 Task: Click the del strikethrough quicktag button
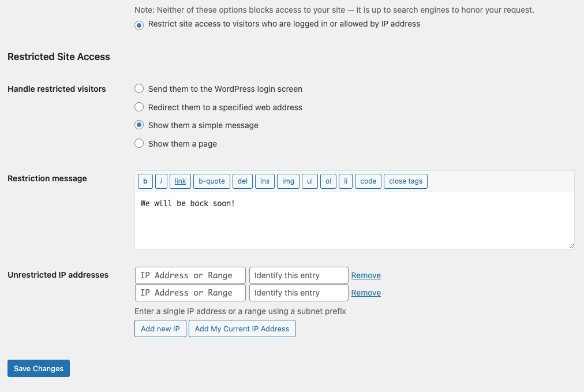coord(242,181)
